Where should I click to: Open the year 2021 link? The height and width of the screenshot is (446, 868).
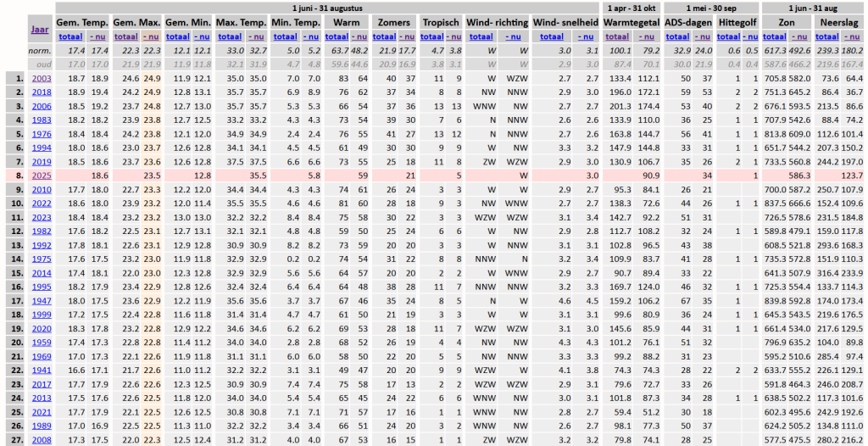pos(42,412)
